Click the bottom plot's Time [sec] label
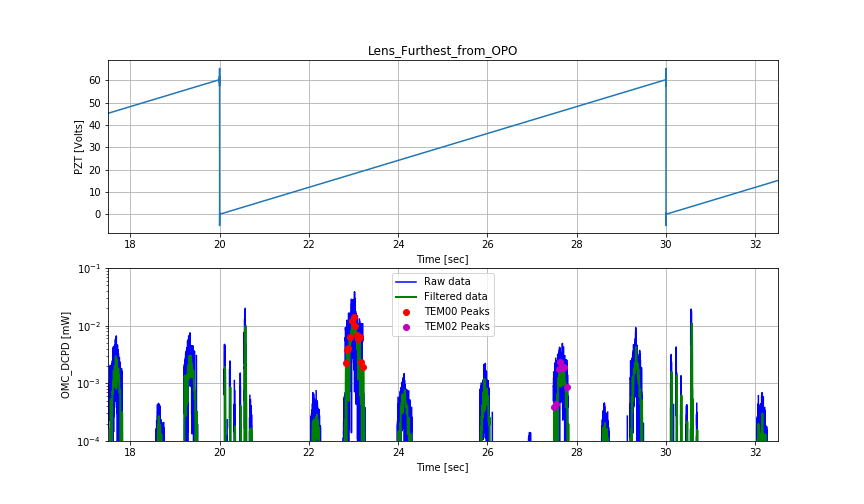The image size is (864, 504). point(442,467)
